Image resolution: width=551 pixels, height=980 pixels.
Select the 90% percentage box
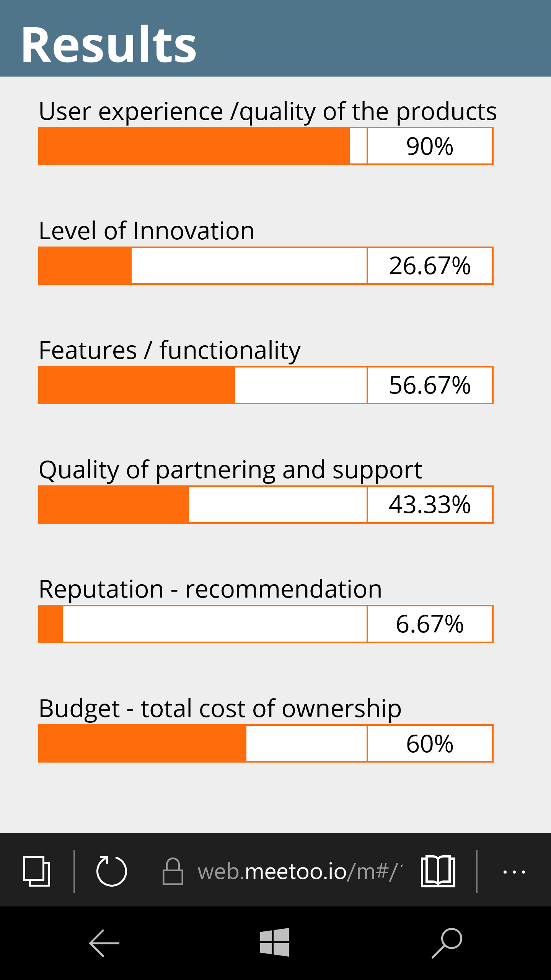[430, 146]
